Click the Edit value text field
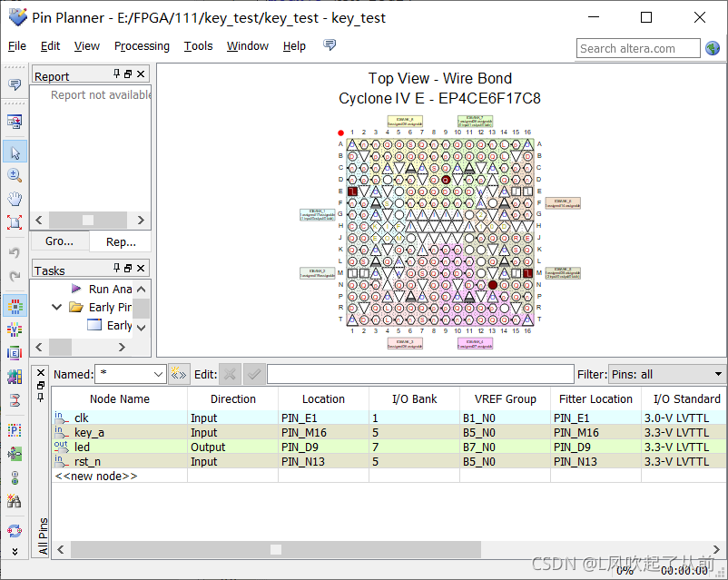 pyautogui.click(x=420, y=374)
